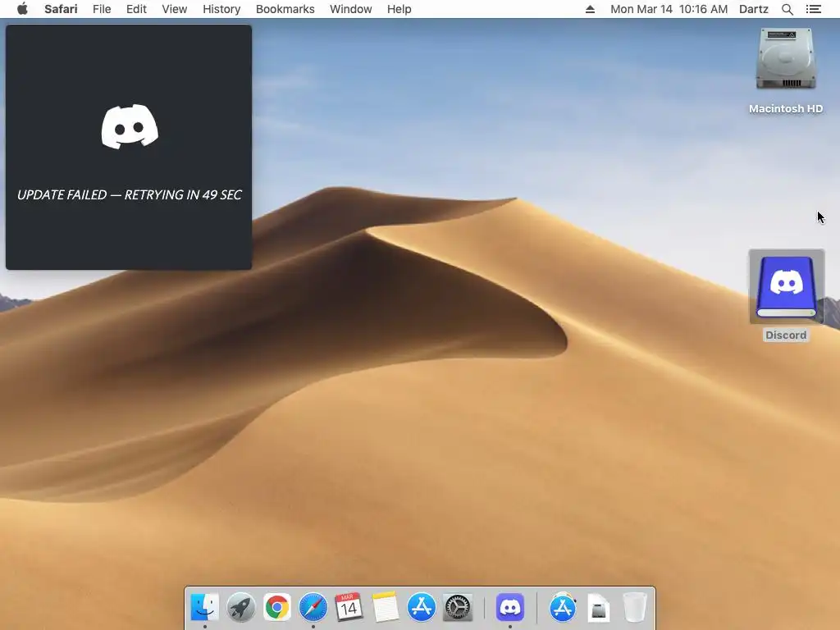Open the Apple menu
Viewport: 840px width, 630px height.
click(22, 9)
